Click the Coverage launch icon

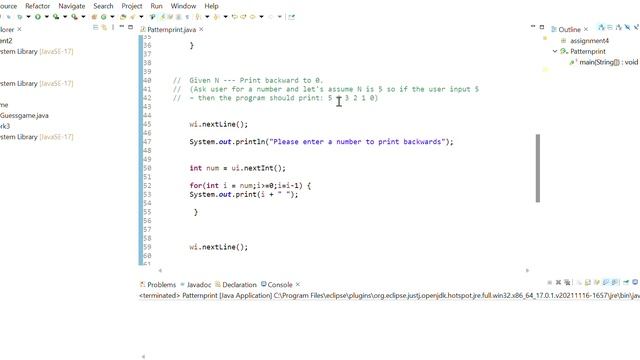[56, 17]
